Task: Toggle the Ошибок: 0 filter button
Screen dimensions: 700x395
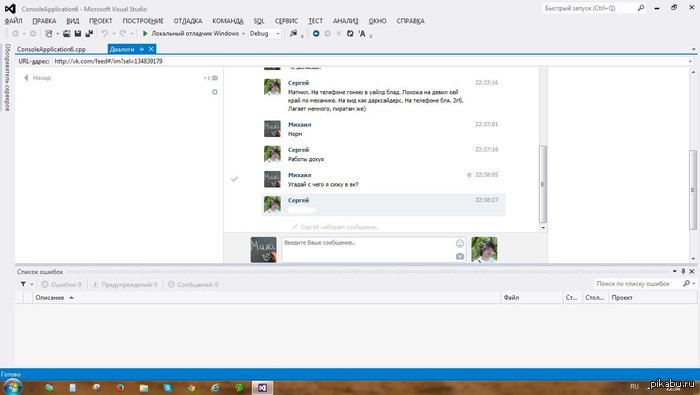Action: tap(62, 284)
